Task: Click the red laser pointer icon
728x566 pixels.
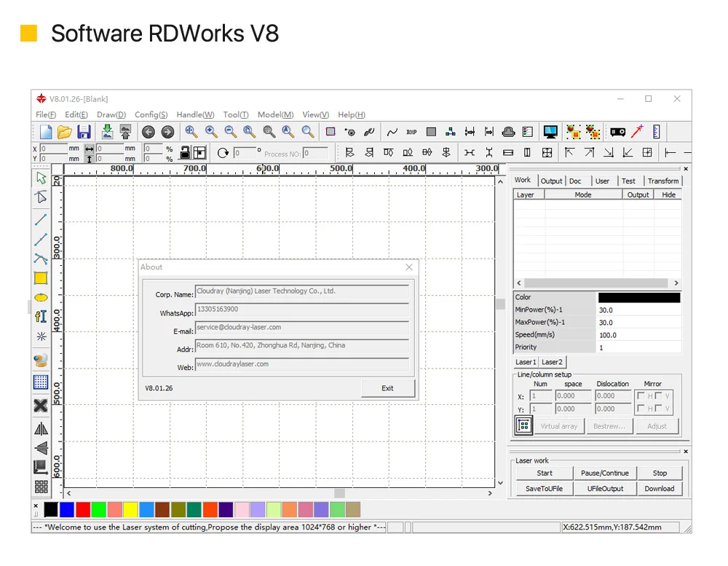Action: click(637, 132)
